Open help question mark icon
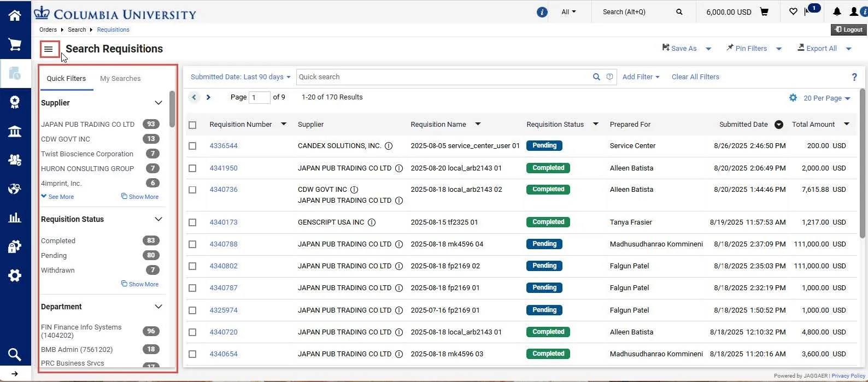 point(854,77)
